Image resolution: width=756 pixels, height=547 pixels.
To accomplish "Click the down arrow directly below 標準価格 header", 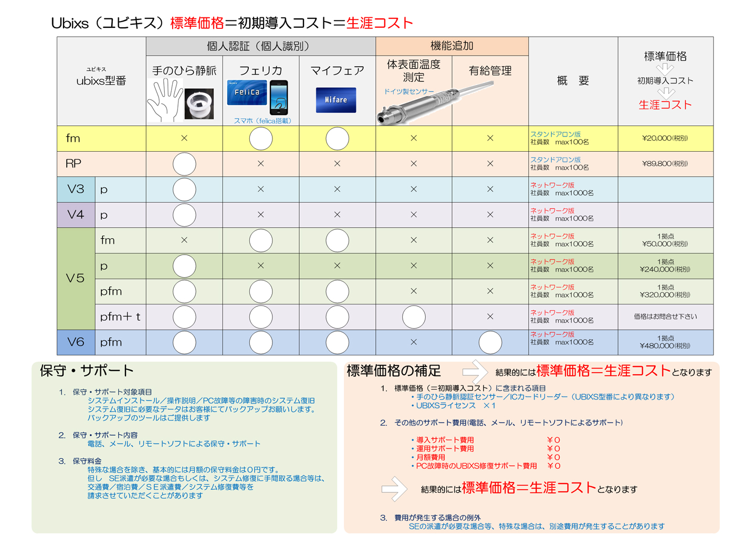I will coord(665,69).
